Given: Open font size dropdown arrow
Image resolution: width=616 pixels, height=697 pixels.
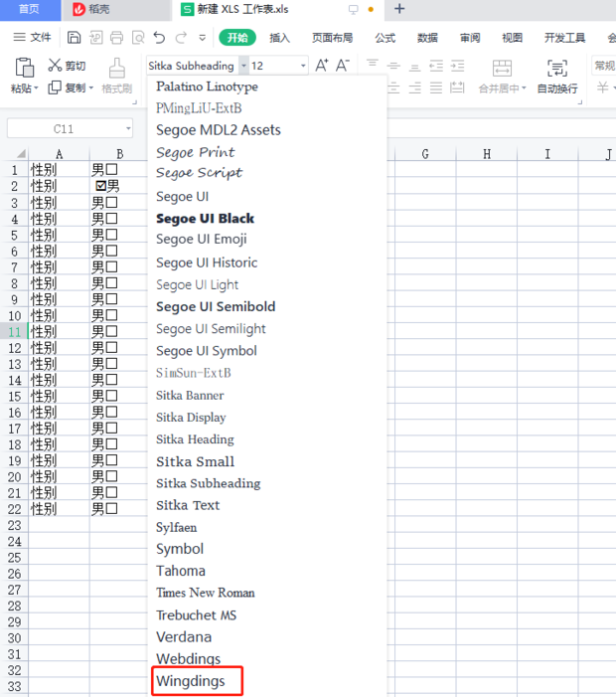Looking at the screenshot, I should click(303, 66).
